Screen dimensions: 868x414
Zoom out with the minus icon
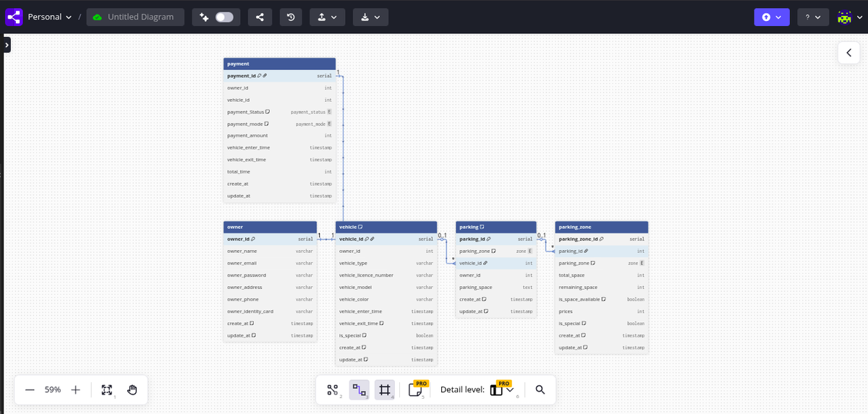pyautogui.click(x=30, y=389)
